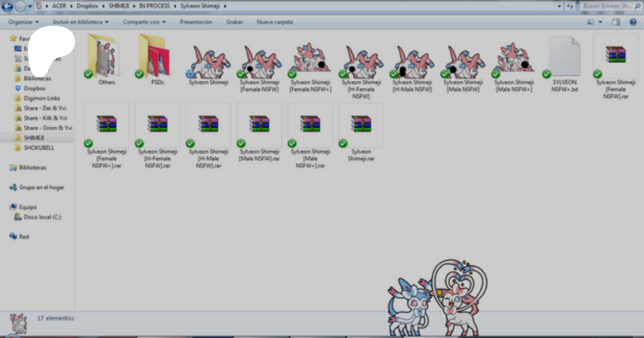Select the plain Sylveon Shimeji folder icon
The width and height of the screenshot is (644, 338).
(x=208, y=65)
